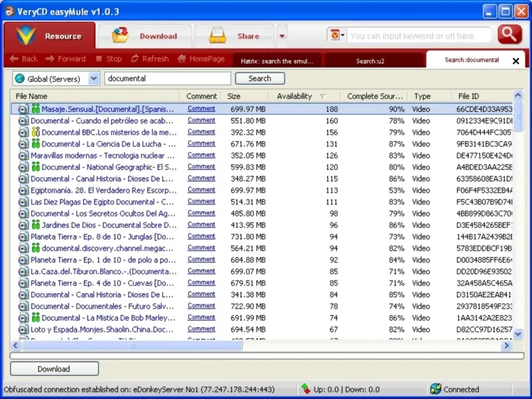Click 348.27 MB Canal Historia row
This screenshot has width=532, height=399.
[x=261, y=179]
